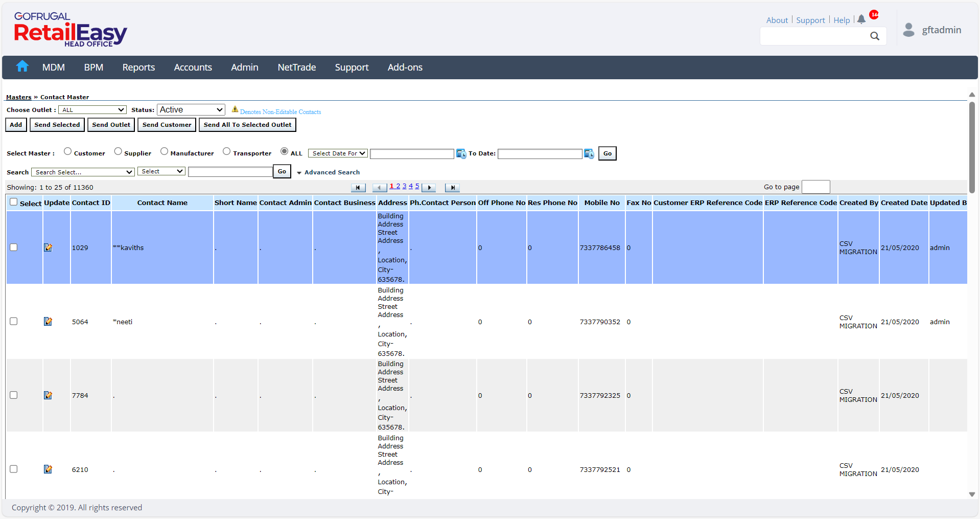Screen dimensions: 980x519
Task: Edit contact 5064 using its update icon
Action: [x=48, y=322]
